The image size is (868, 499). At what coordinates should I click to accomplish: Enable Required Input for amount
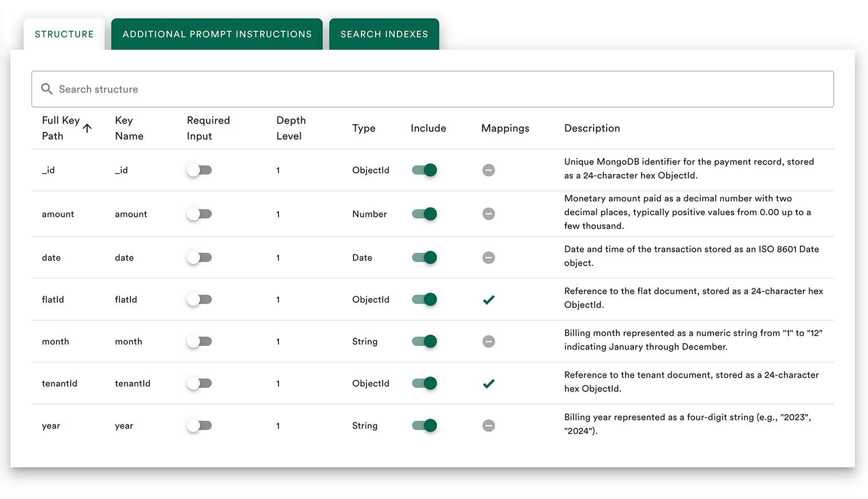click(x=199, y=214)
